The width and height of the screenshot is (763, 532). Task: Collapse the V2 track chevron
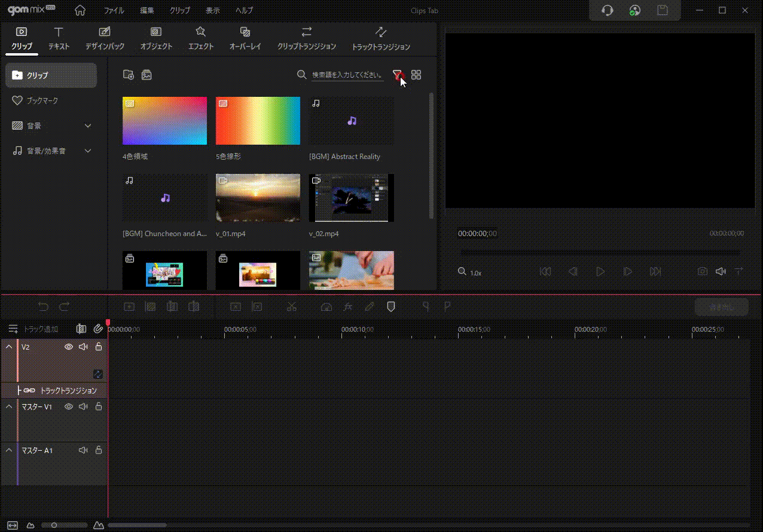[x=9, y=347]
